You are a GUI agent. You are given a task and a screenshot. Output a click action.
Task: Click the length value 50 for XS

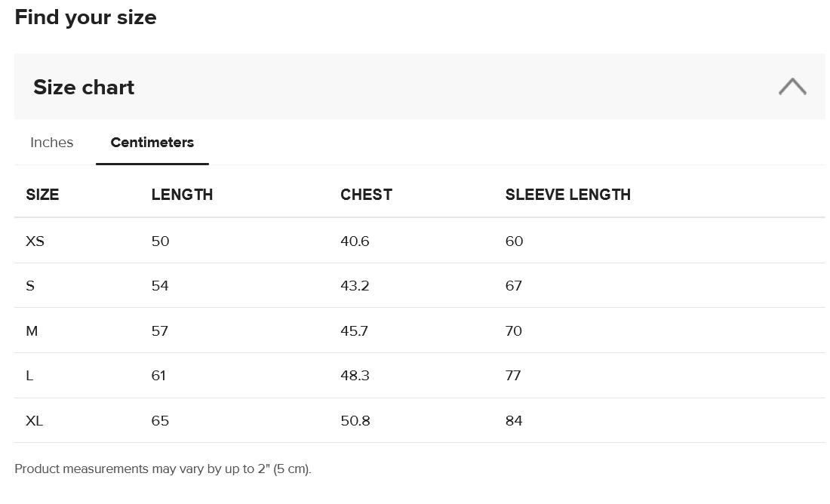click(160, 241)
